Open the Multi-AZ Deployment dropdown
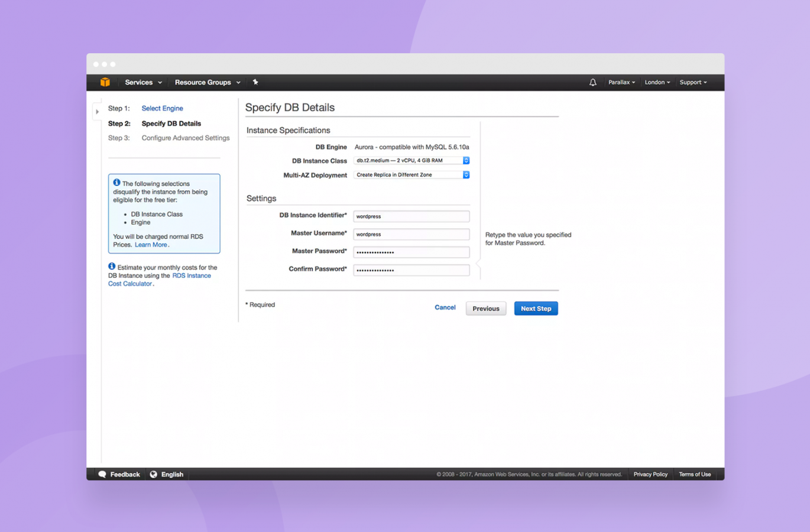Image resolution: width=810 pixels, height=532 pixels. [412, 175]
